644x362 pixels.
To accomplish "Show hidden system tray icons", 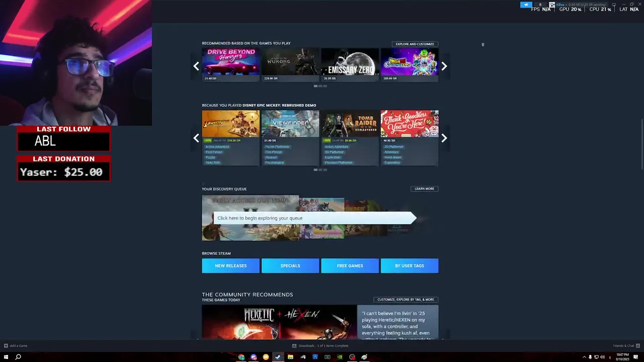I will [x=584, y=357].
